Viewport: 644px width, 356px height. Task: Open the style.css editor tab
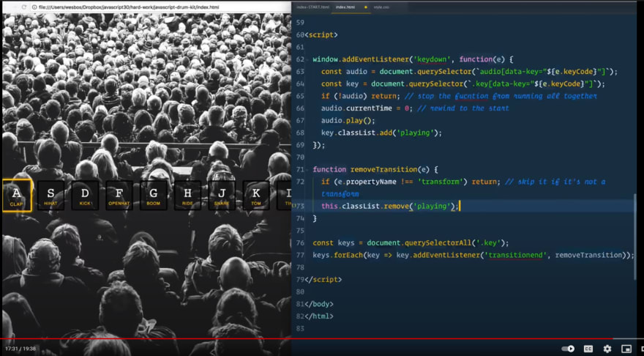(x=381, y=7)
